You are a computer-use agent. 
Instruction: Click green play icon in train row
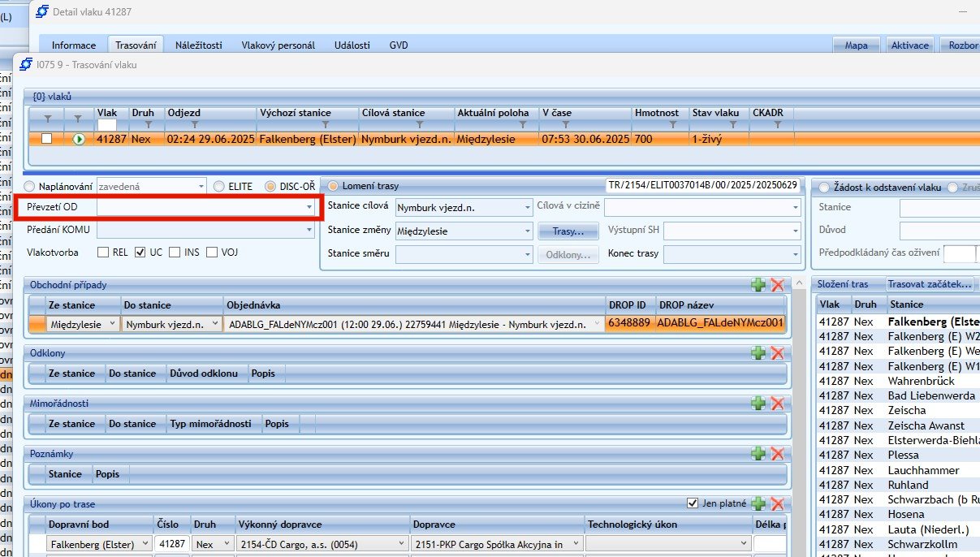(80, 140)
